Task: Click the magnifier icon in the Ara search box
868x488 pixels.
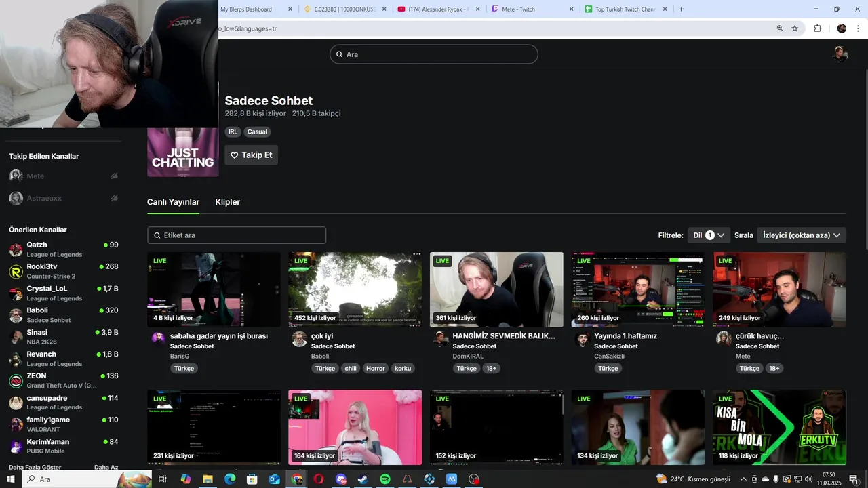Action: [340, 54]
